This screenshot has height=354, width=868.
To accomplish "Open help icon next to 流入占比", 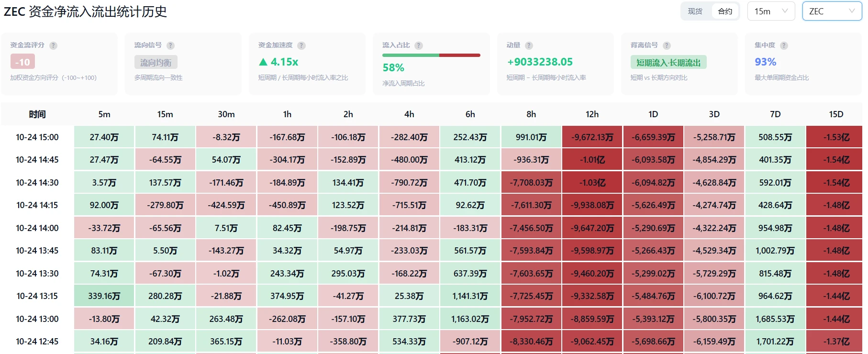I will tap(419, 45).
